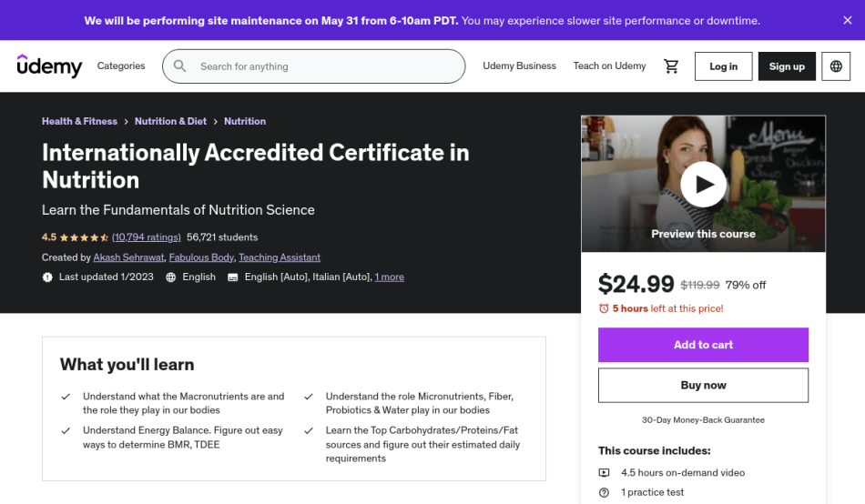Click the globe icon next to English
Screen dimensions: 865x504
[171, 277]
